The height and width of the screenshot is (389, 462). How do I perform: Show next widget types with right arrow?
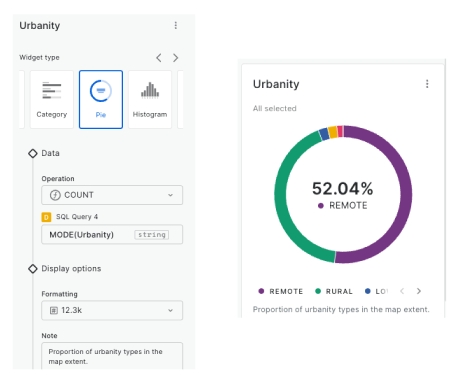click(x=175, y=58)
